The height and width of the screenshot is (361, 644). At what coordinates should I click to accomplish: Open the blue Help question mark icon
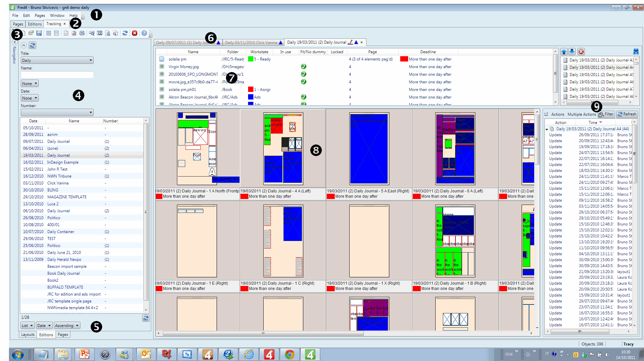(144, 33)
